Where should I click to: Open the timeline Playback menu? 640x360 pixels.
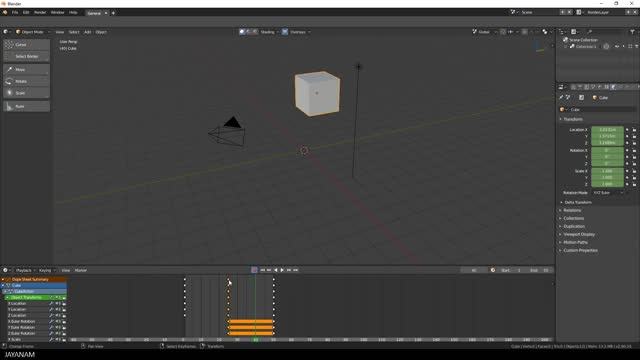(25, 270)
